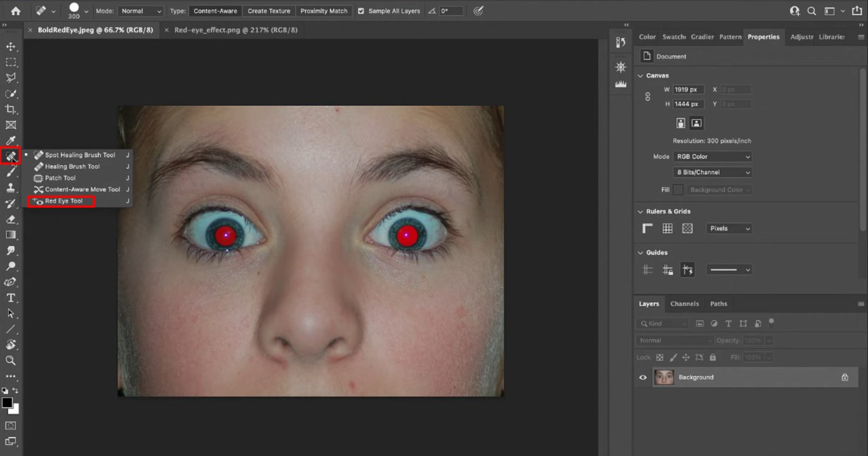868x456 pixels.
Task: Toggle the canvas width-height link
Action: coord(648,97)
